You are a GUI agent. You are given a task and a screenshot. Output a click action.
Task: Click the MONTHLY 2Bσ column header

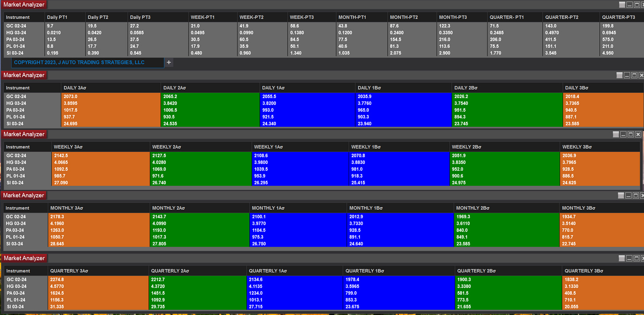(506, 208)
